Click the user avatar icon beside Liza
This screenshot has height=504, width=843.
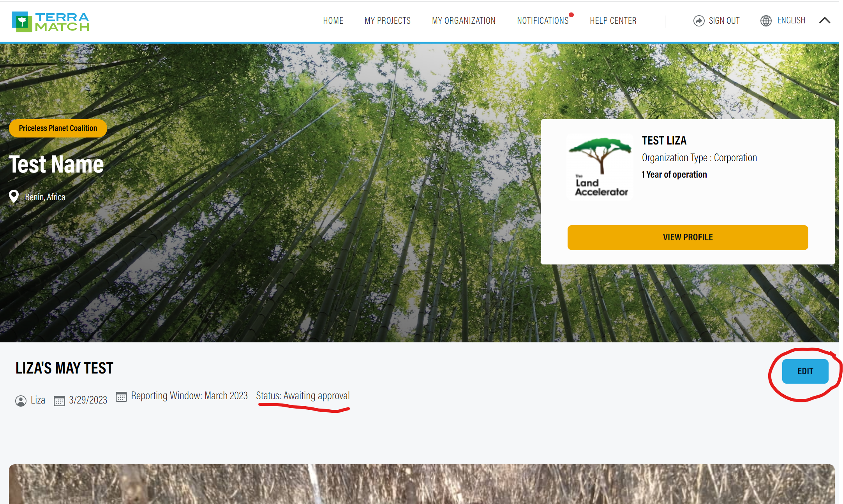[x=21, y=401]
